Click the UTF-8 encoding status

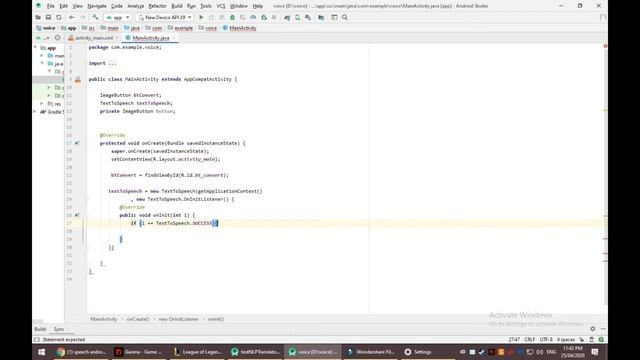click(546, 340)
